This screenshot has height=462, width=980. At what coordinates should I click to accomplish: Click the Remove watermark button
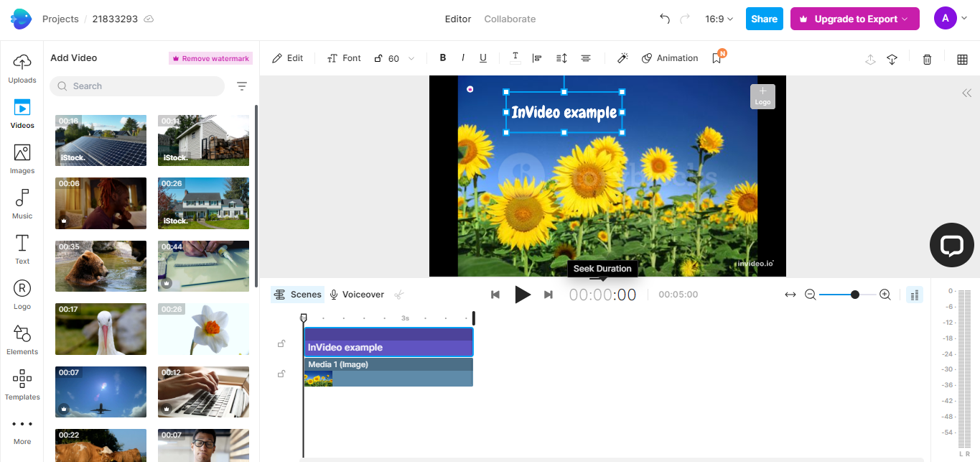pos(210,58)
